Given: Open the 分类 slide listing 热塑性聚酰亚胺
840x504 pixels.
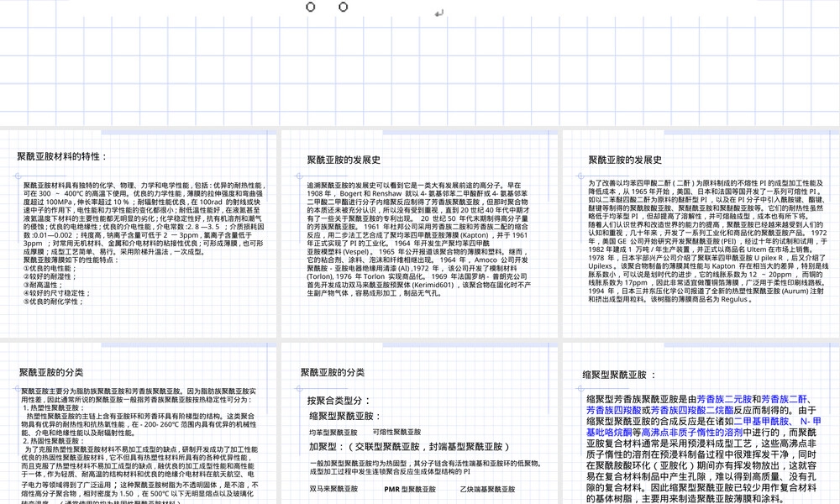Looking at the screenshot, I should pyautogui.click(x=139, y=423).
